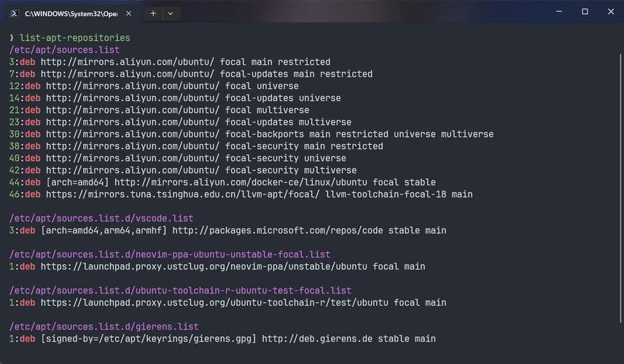
Task: Close the terminal window
Action: [x=610, y=12]
